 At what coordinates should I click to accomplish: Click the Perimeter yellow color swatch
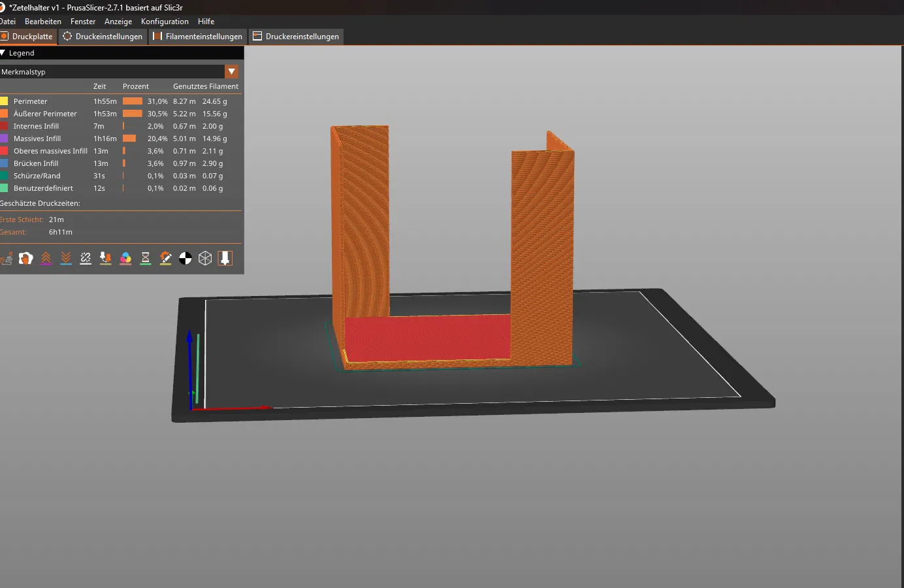[4, 101]
